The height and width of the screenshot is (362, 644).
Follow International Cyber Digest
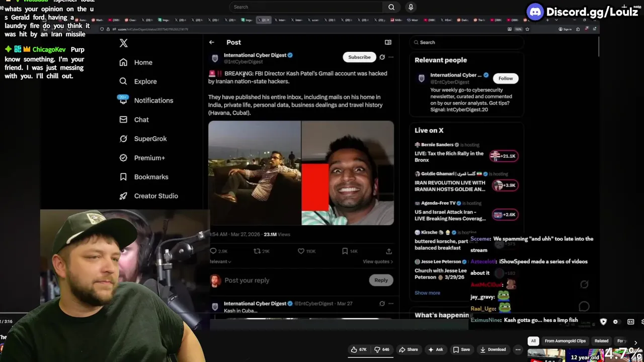coord(506,78)
